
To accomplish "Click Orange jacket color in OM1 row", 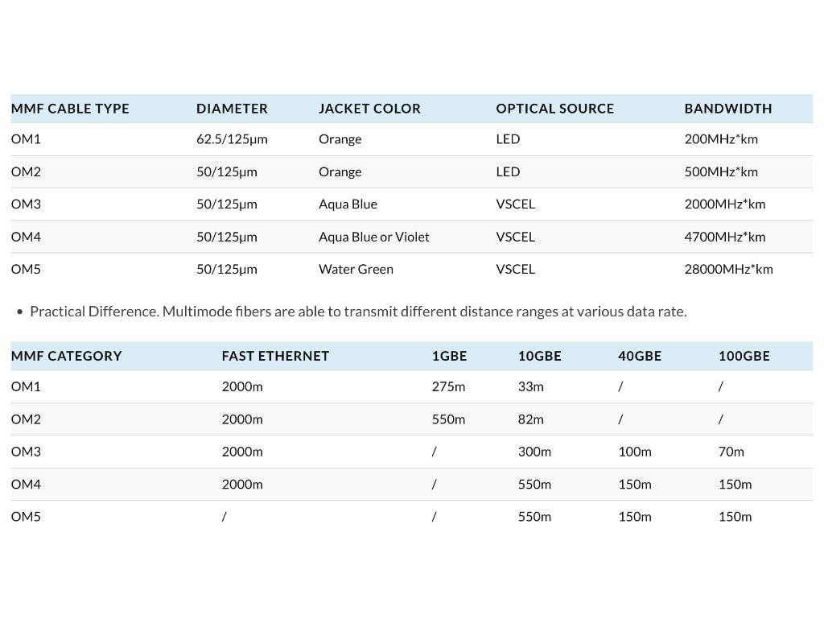I will click(x=340, y=139).
